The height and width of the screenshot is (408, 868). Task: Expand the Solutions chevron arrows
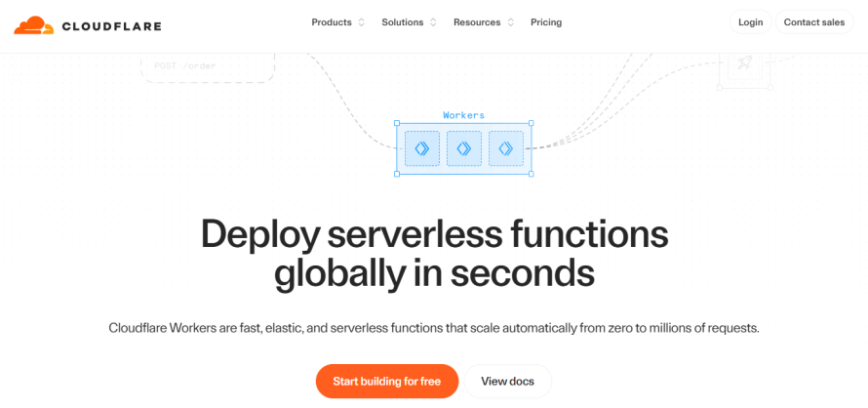point(433,22)
